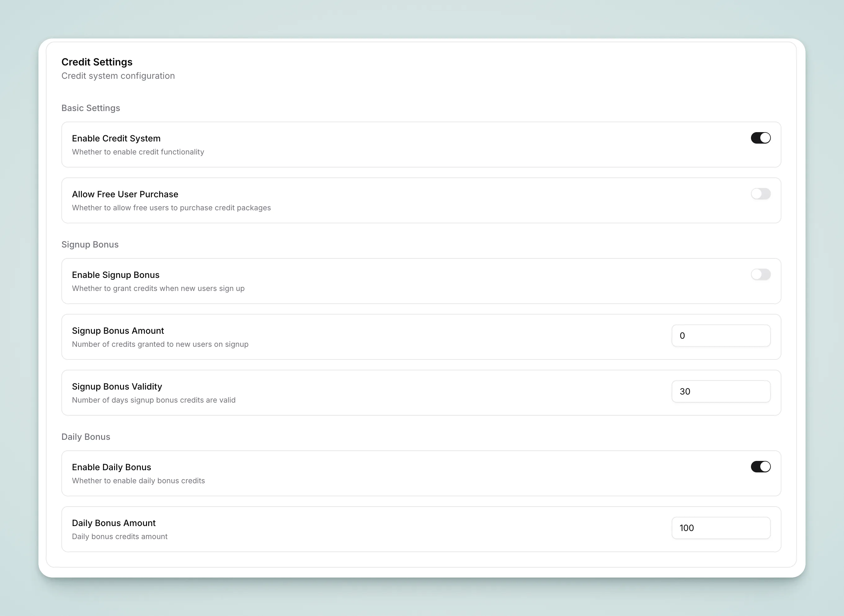Click the Daily Bonus Amount label

click(114, 523)
